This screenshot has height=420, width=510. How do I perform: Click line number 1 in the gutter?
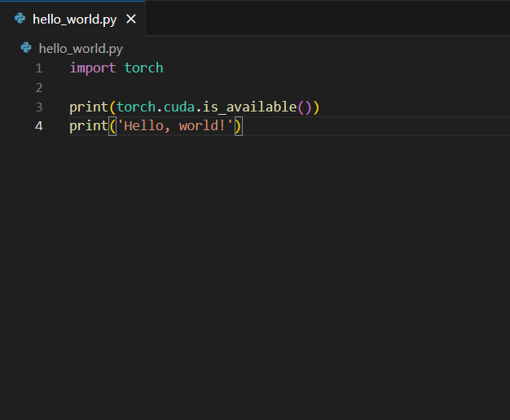point(39,68)
